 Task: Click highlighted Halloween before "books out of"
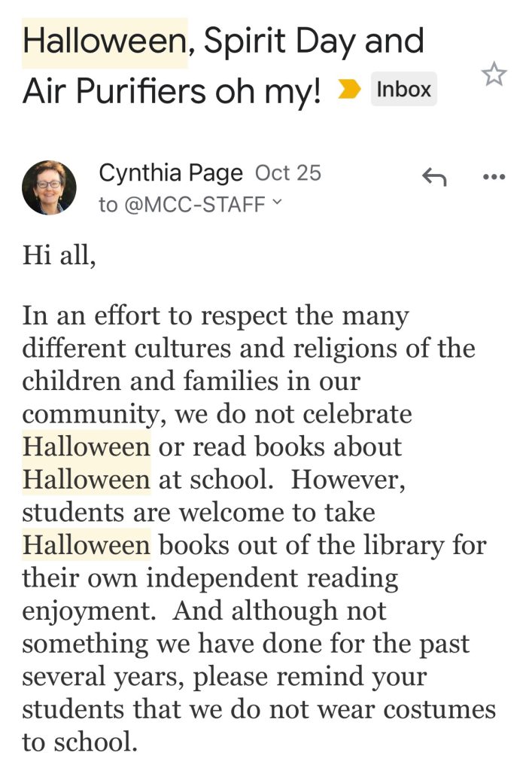pos(86,545)
